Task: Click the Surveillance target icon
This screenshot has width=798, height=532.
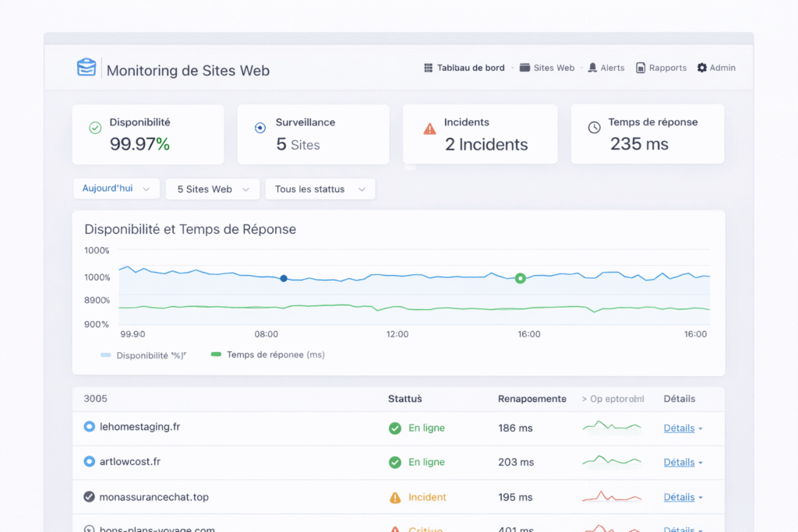Action: point(260,127)
